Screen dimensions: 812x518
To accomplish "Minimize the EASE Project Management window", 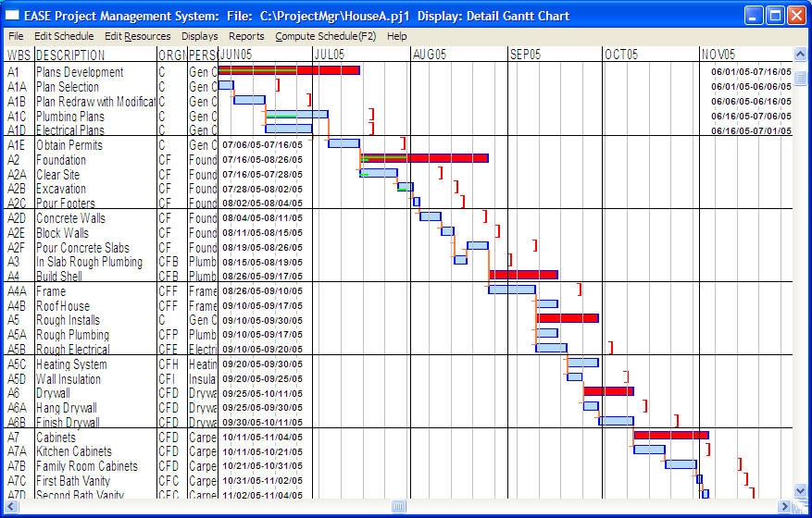I will [754, 16].
